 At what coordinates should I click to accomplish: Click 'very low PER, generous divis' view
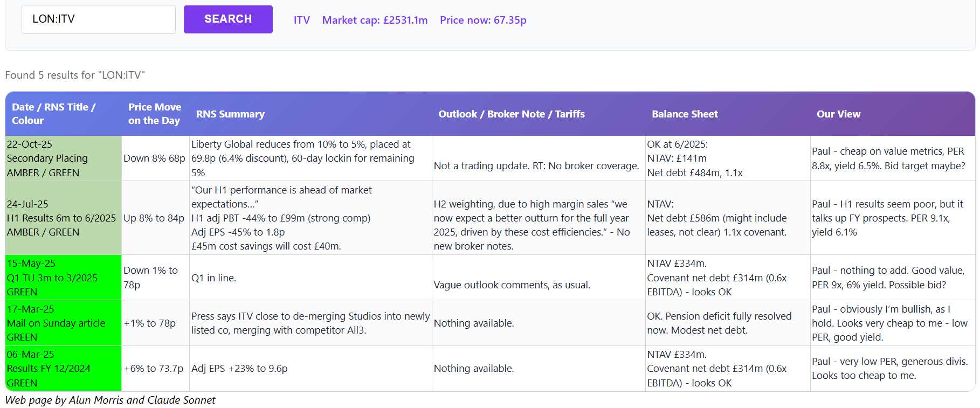[893, 369]
